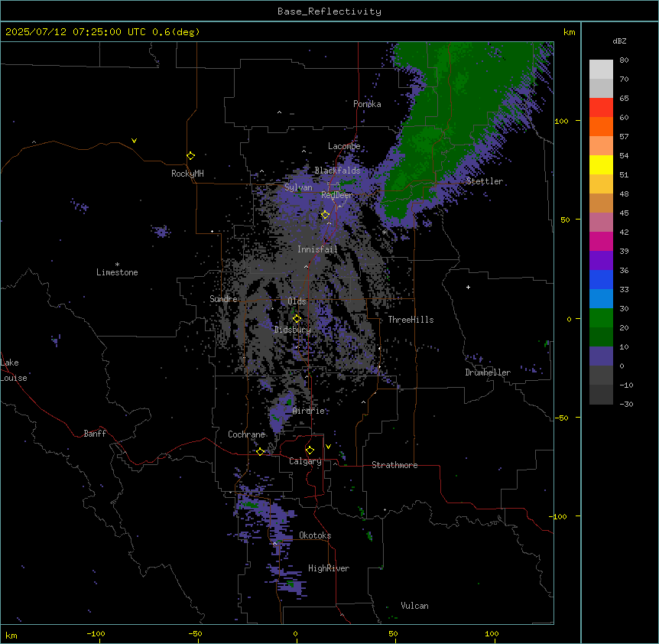Click the Stettler label

pos(485,181)
